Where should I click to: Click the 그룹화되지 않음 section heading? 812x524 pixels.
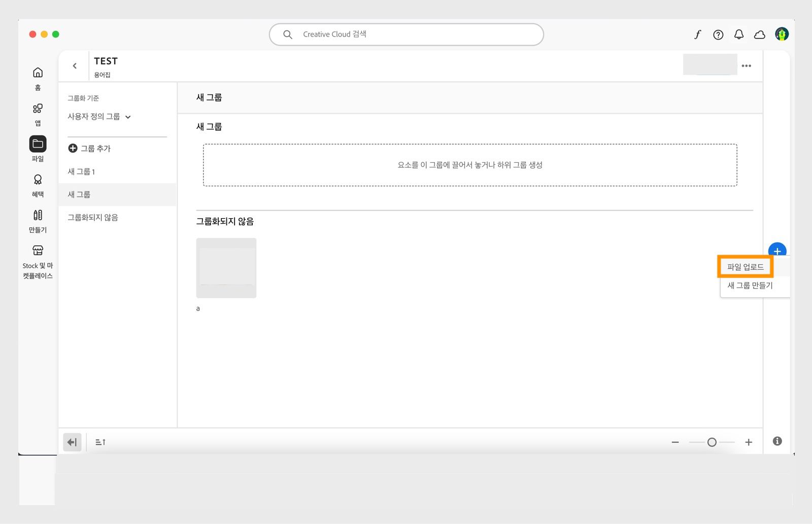225,221
